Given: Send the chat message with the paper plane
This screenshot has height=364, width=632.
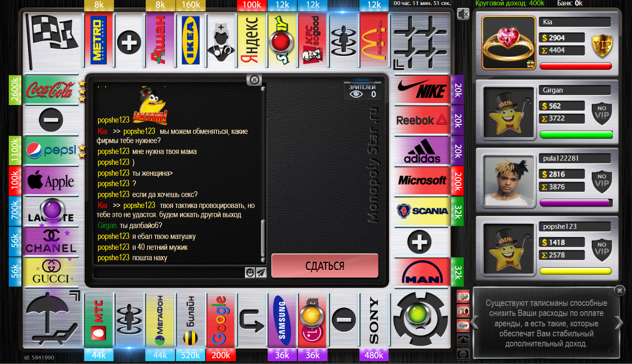Looking at the screenshot, I should pyautogui.click(x=261, y=273).
